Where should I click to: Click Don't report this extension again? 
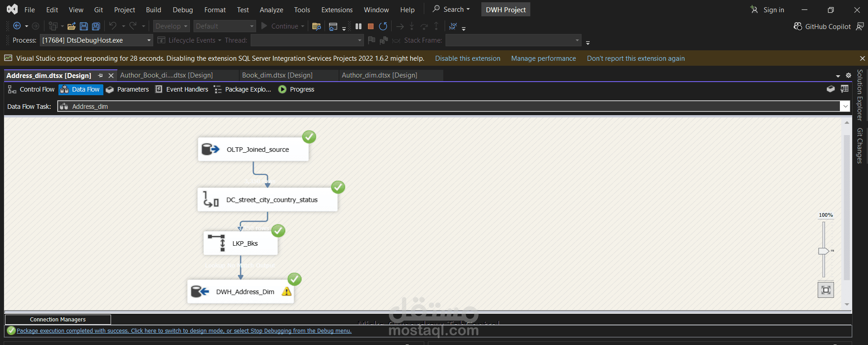pyautogui.click(x=636, y=58)
